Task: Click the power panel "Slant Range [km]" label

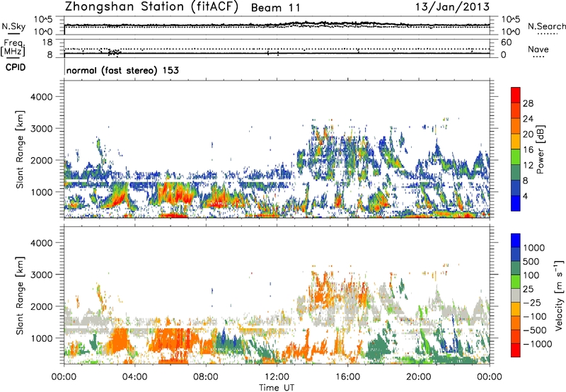Action: 20,149
